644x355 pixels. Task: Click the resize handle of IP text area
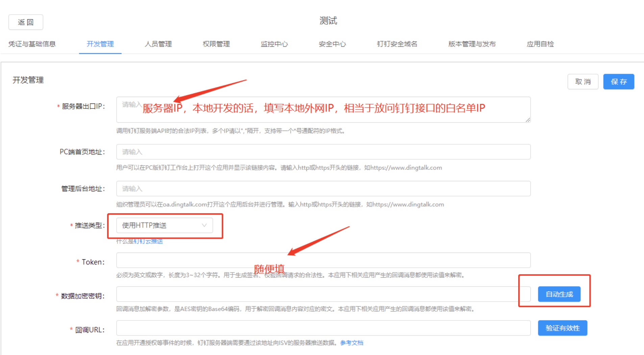click(x=528, y=120)
